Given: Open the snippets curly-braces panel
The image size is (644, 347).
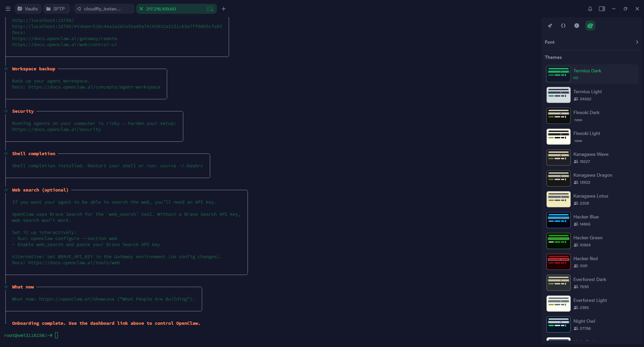Looking at the screenshot, I should pos(563,26).
